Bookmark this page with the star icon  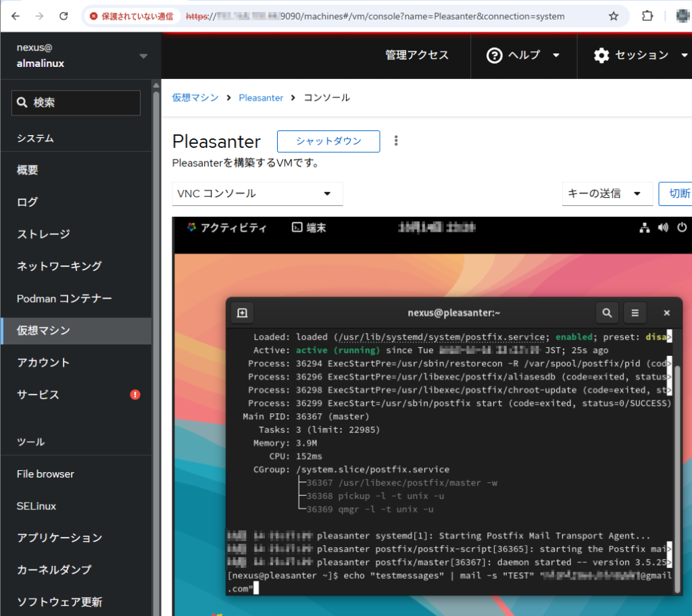614,16
